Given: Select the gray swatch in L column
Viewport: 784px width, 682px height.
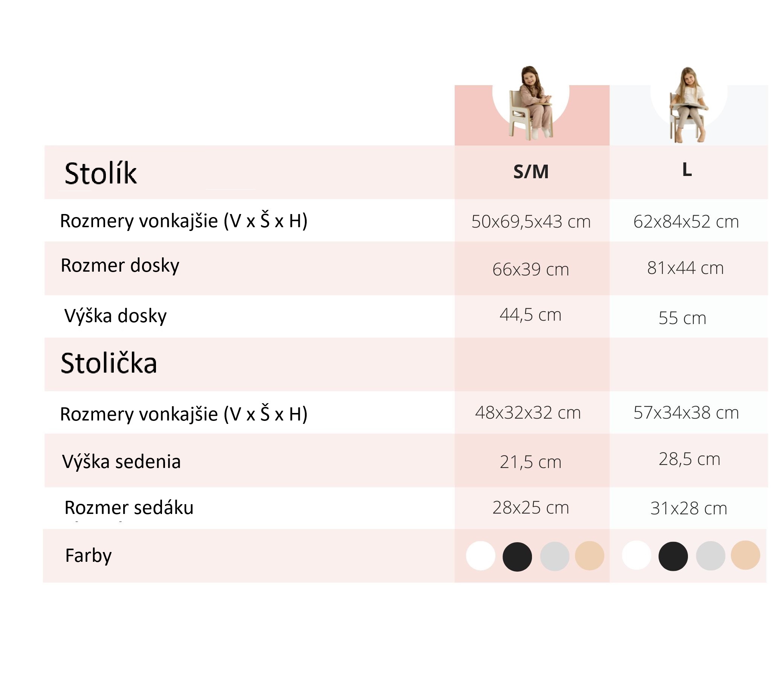Looking at the screenshot, I should tap(711, 556).
